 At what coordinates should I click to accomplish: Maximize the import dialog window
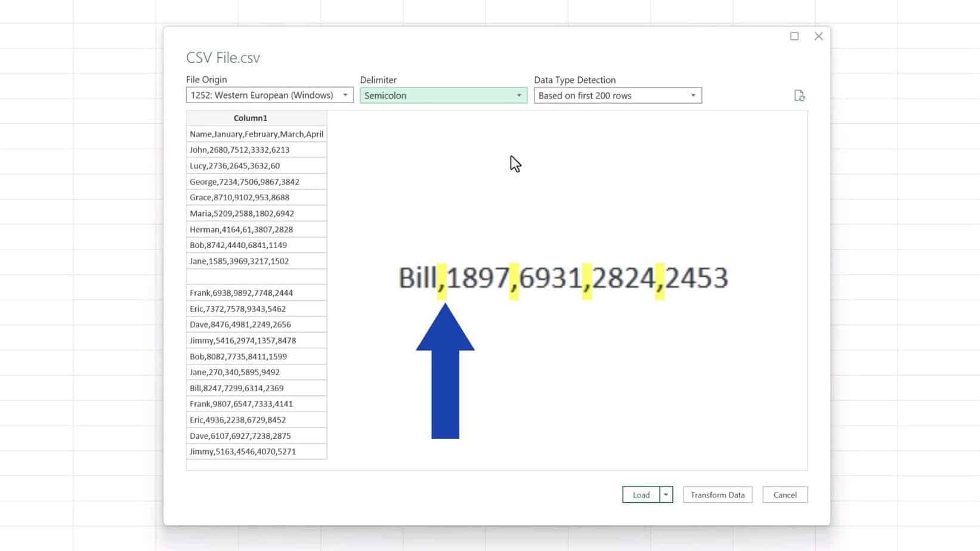pos(793,36)
